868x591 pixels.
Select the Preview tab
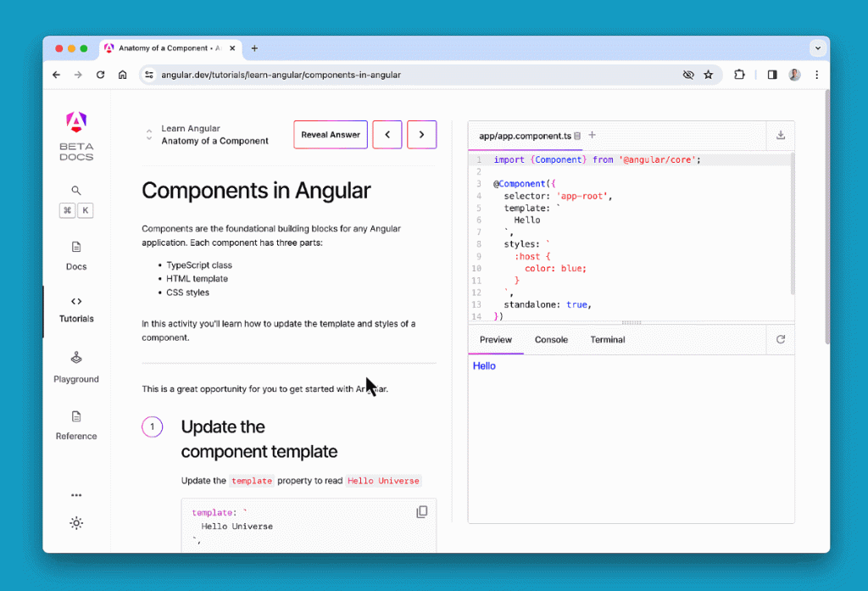pyautogui.click(x=495, y=339)
